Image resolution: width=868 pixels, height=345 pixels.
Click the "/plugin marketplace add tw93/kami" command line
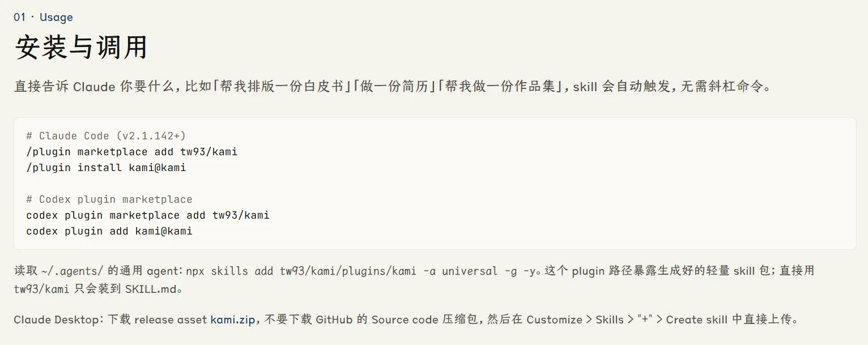point(132,152)
